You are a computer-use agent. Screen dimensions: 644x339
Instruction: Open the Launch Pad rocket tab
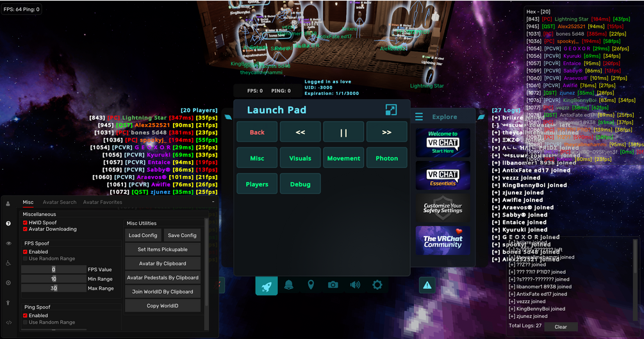267,286
